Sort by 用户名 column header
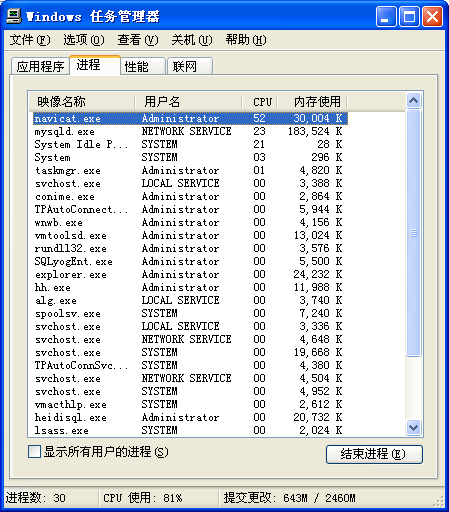Screen dimensions: 449x512 (188, 101)
